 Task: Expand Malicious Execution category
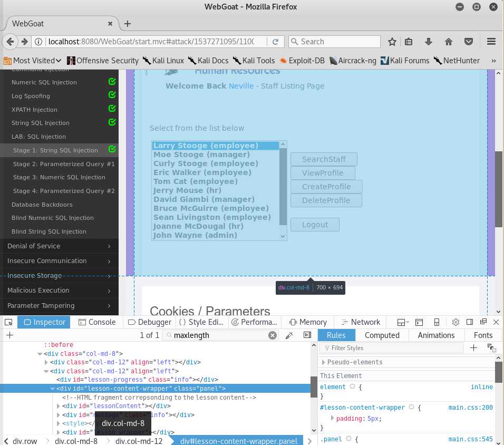[59, 291]
